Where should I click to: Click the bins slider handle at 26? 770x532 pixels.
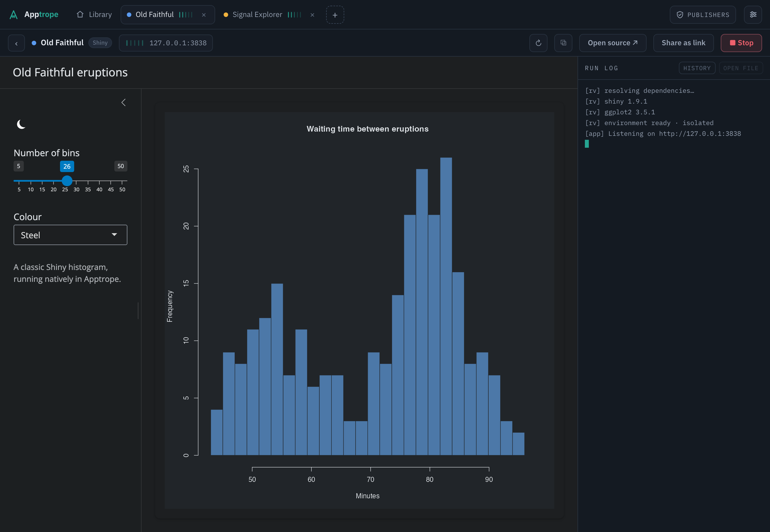[x=67, y=181]
